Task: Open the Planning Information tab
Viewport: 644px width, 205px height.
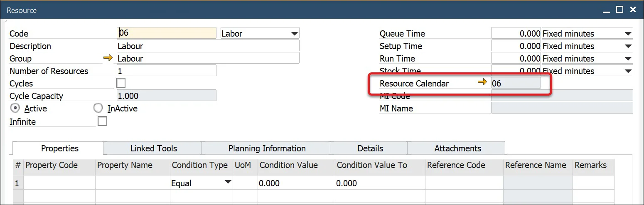Action: point(267,148)
